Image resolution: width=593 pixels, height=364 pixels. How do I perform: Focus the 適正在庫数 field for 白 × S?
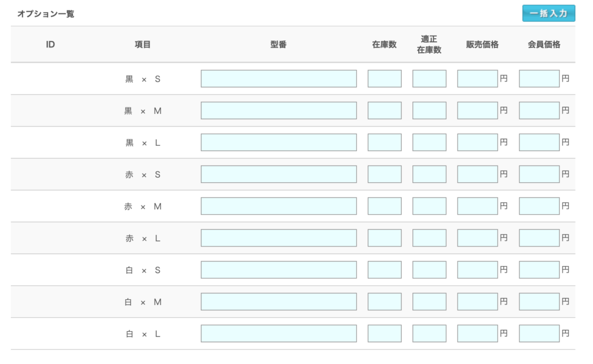click(429, 270)
